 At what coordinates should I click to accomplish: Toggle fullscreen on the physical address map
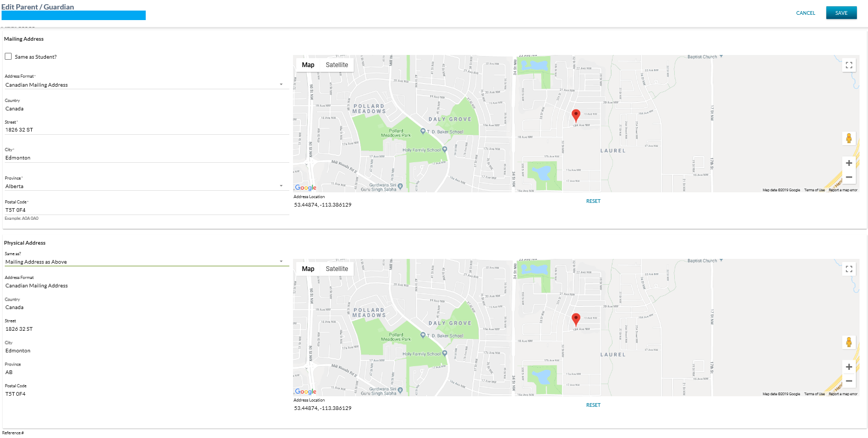(x=848, y=269)
